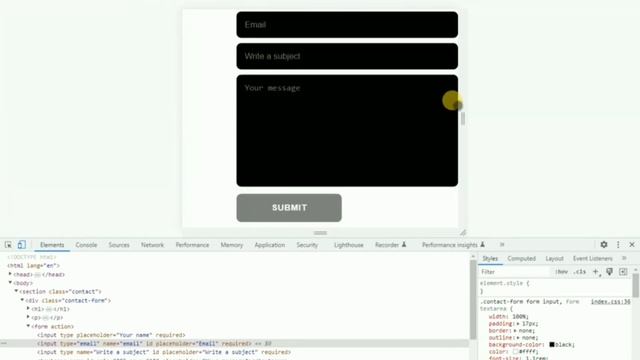This screenshot has height=360, width=640.
Task: Select the html lang="en" line
Action: click(x=33, y=266)
